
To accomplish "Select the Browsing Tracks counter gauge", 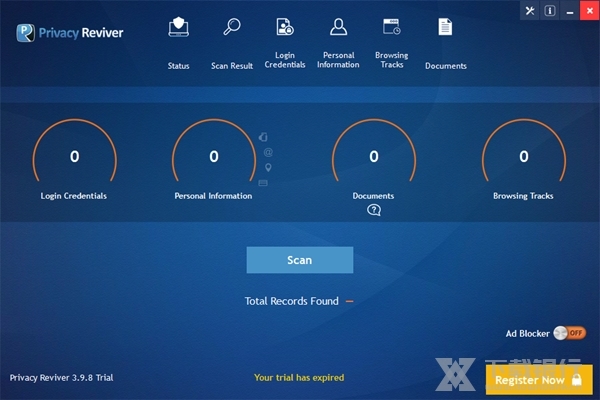I will click(523, 157).
